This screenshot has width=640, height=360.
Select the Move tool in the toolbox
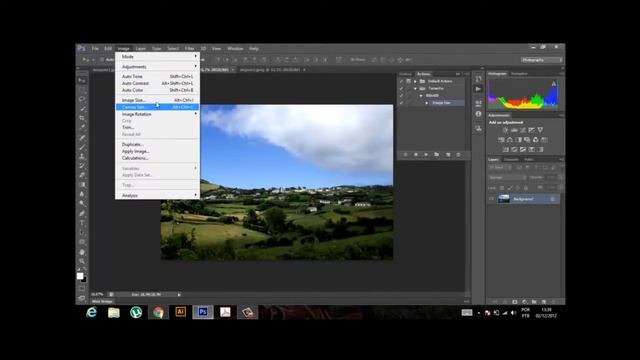pos(82,80)
